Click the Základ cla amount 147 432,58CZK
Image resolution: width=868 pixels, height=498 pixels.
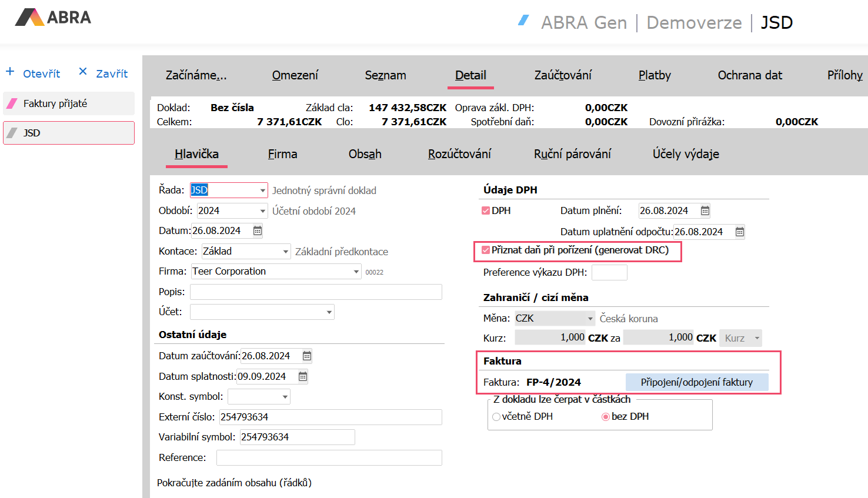[x=408, y=108]
